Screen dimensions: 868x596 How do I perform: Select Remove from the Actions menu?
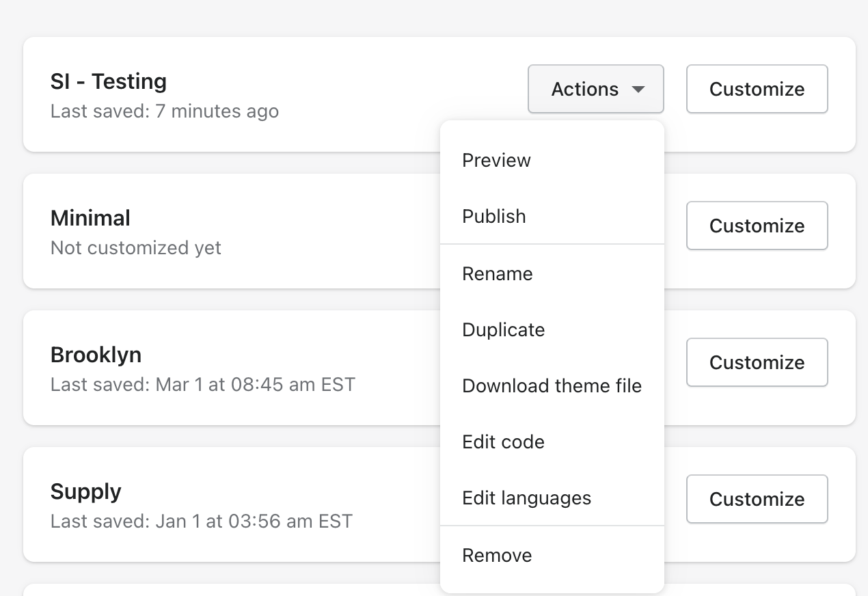pyautogui.click(x=497, y=556)
